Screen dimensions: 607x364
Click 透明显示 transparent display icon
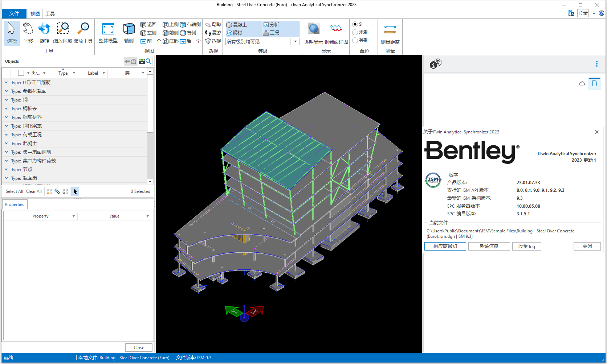tap(314, 33)
